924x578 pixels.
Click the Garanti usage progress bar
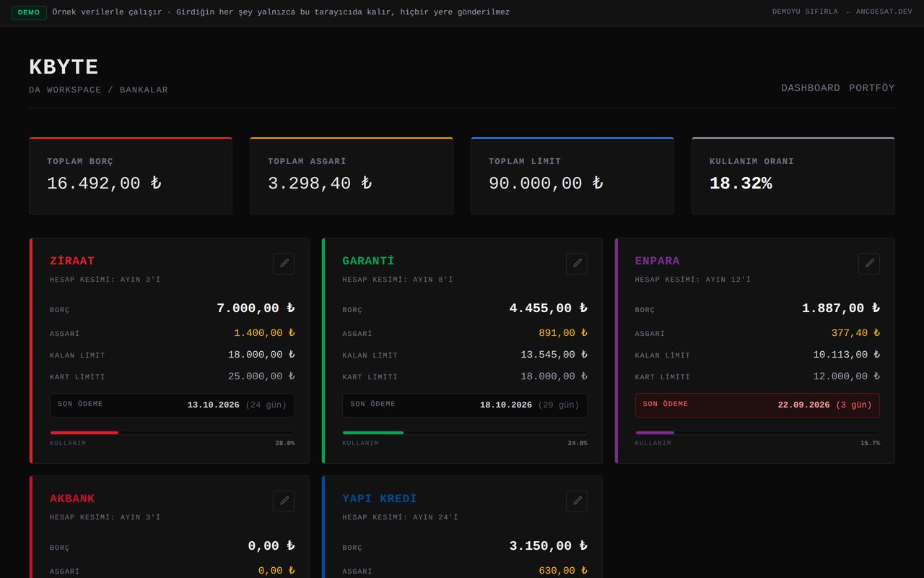coord(465,433)
